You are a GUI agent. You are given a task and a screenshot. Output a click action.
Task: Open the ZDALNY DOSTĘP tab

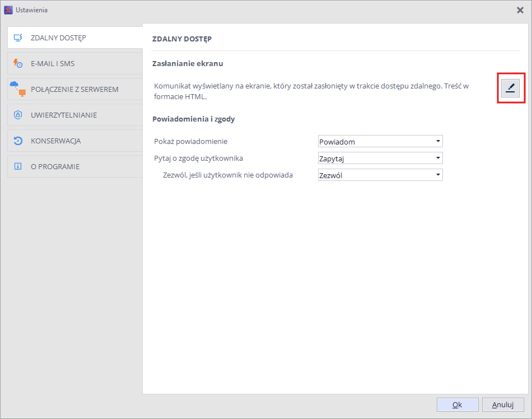pyautogui.click(x=75, y=38)
